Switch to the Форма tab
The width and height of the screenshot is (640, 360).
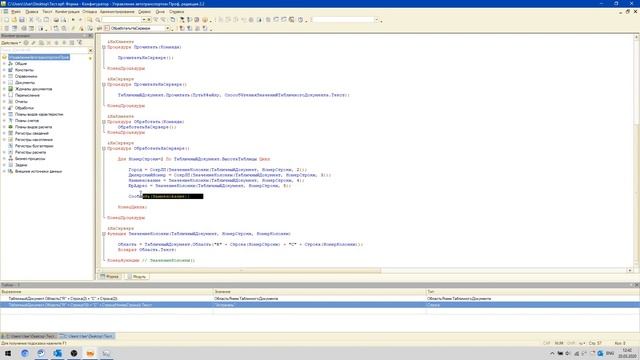[109, 276]
